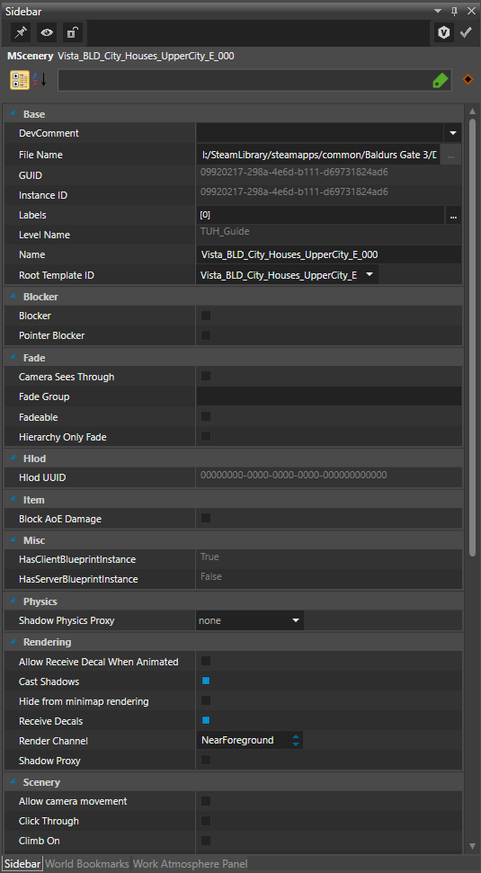Viewport: 481px width, 873px height.
Task: Enable the Shadow Proxy checkbox
Action: [x=206, y=760]
